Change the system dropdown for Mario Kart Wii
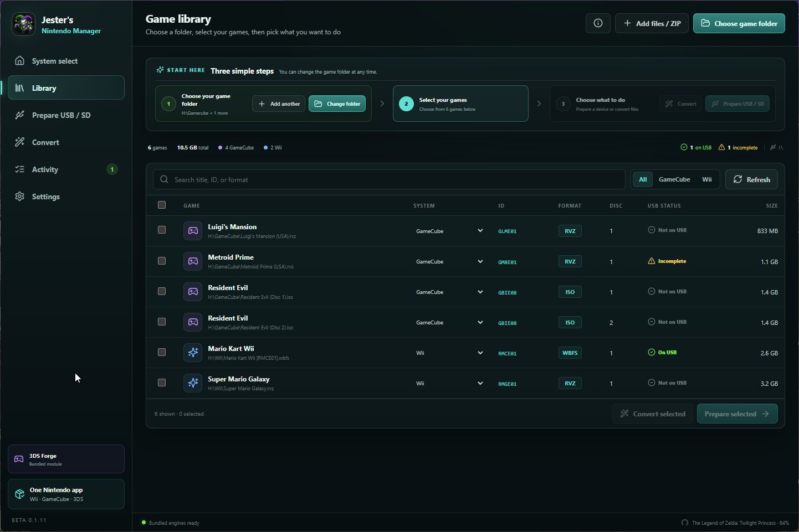Screen dimensions: 799x532 click(449, 353)
